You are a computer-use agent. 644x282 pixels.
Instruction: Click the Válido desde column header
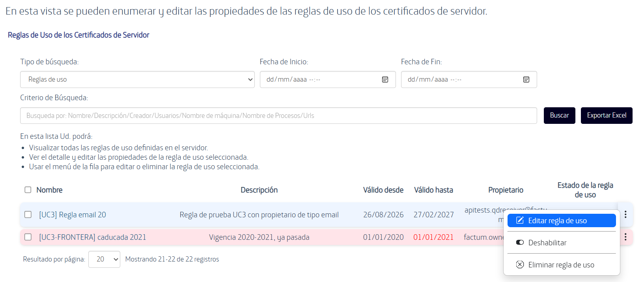click(x=383, y=190)
